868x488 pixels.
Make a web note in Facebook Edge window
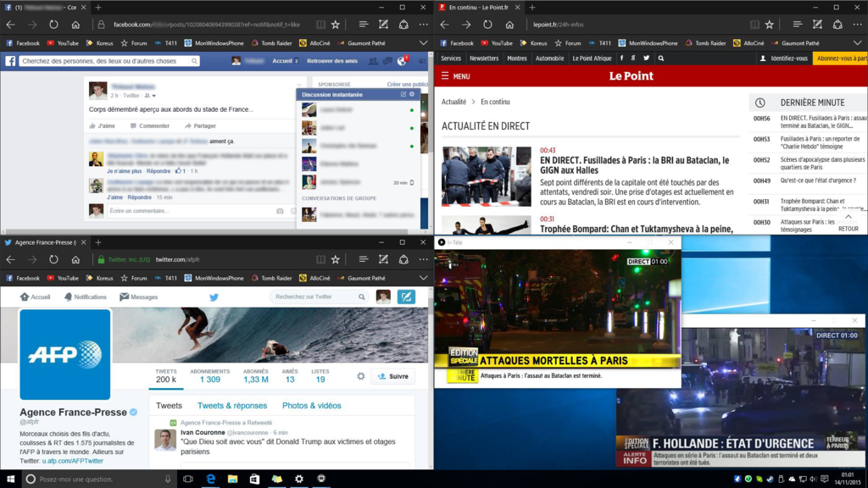pyautogui.click(x=383, y=25)
